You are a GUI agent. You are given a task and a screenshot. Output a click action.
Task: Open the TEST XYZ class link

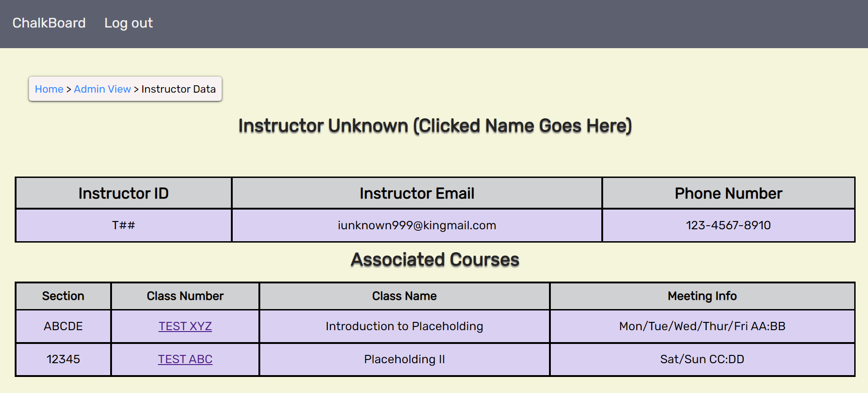[185, 326]
